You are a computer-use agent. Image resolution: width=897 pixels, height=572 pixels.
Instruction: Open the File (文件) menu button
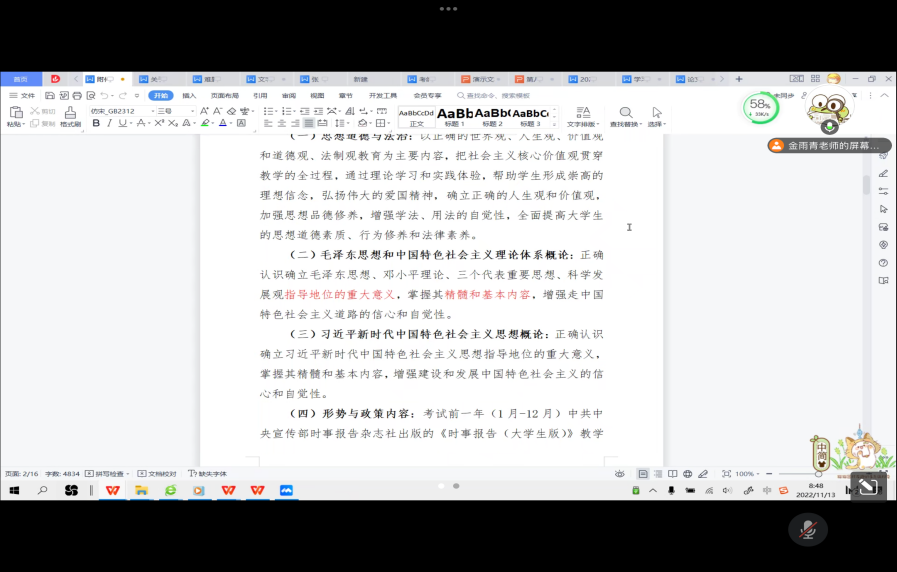point(22,95)
